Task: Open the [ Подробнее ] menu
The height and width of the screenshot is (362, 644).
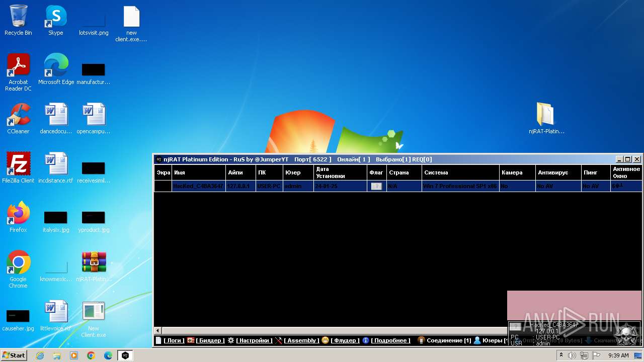Action: point(390,340)
